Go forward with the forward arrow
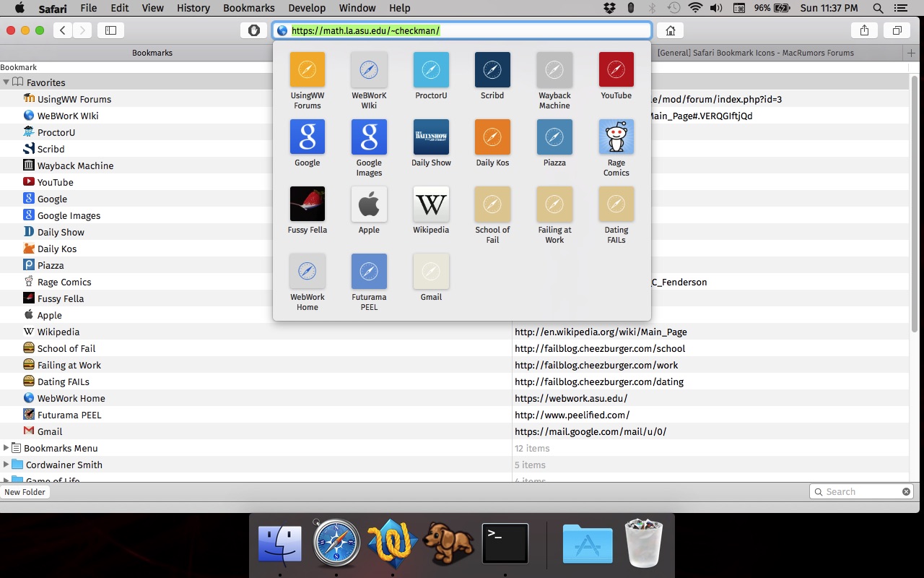The width and height of the screenshot is (924, 578). coord(82,30)
